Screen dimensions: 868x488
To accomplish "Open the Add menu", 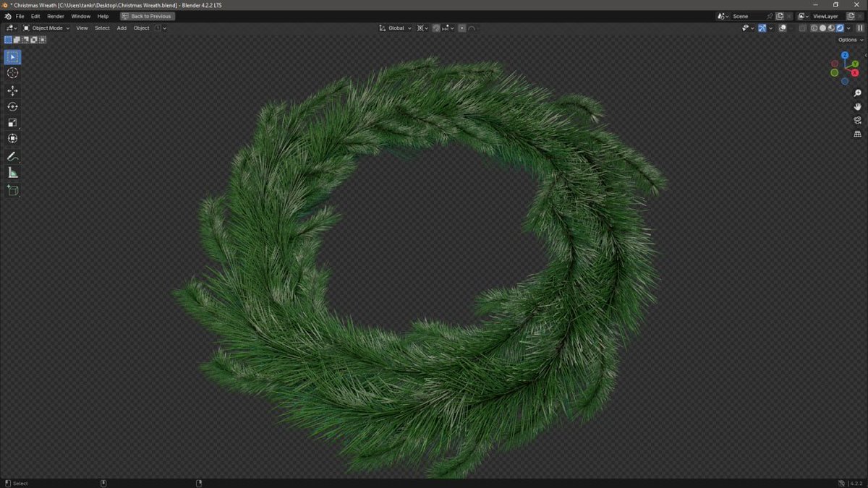I will [x=121, y=27].
